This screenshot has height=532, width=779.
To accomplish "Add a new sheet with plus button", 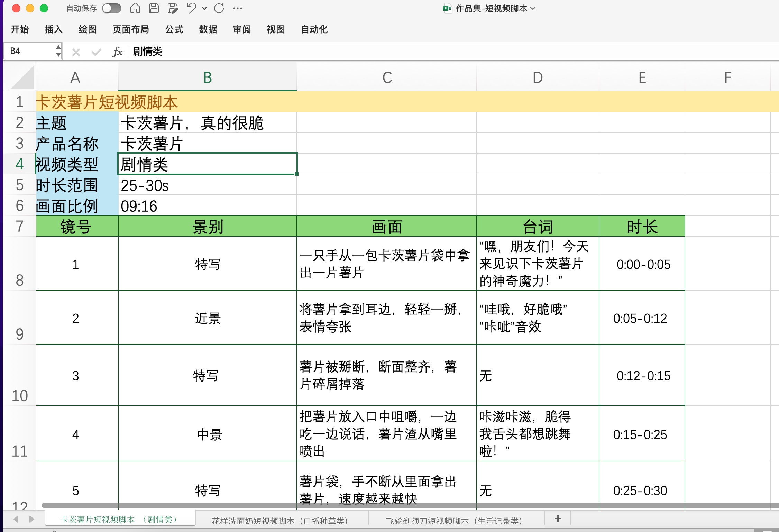I will 558,519.
